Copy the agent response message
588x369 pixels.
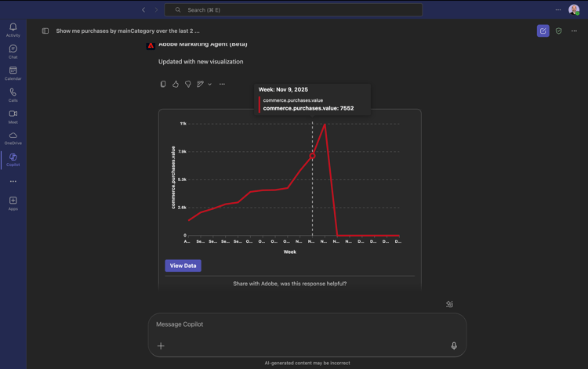point(163,84)
